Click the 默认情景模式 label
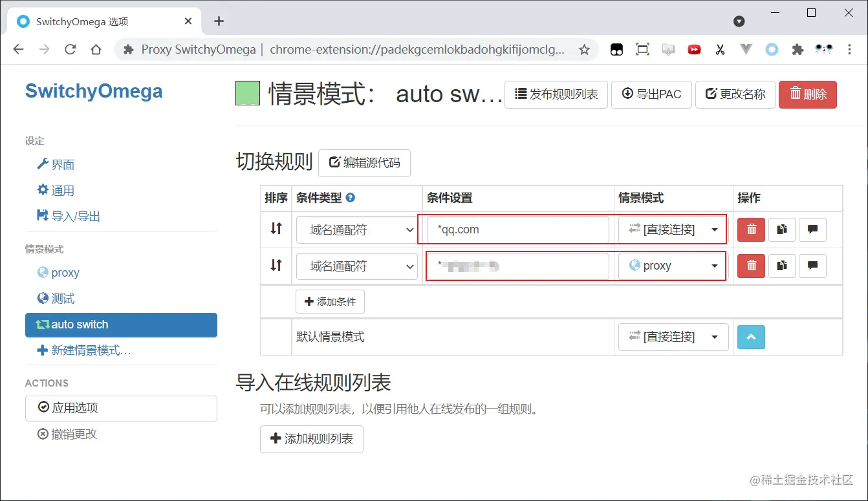Viewport: 868px width, 501px height. pos(331,337)
